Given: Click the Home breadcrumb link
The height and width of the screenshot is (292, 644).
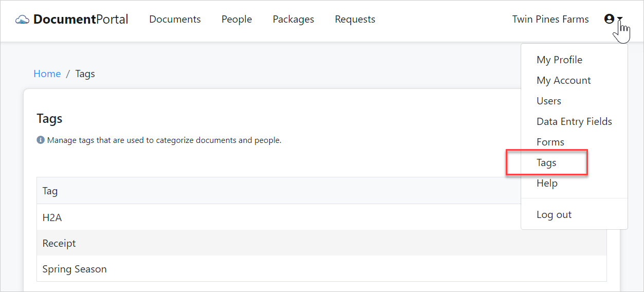Looking at the screenshot, I should click(x=47, y=74).
